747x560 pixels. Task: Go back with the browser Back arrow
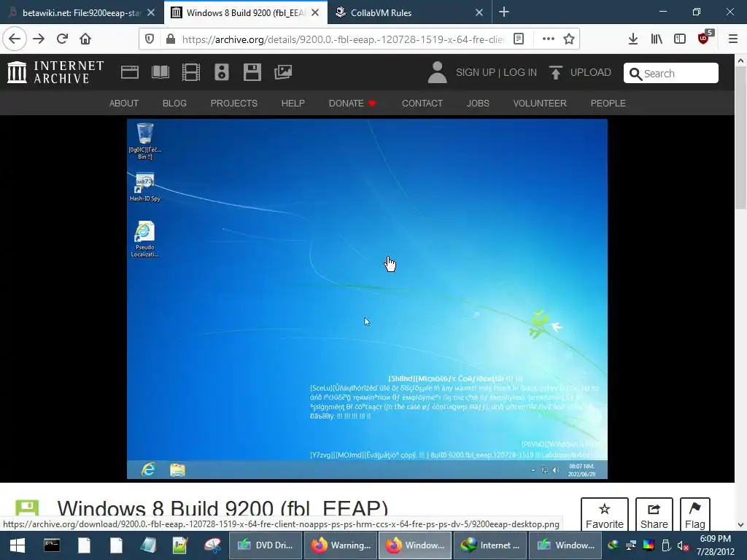pos(15,39)
